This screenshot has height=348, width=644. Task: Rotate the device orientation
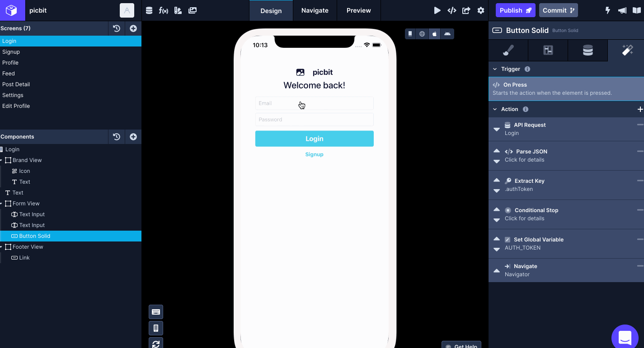(155, 343)
